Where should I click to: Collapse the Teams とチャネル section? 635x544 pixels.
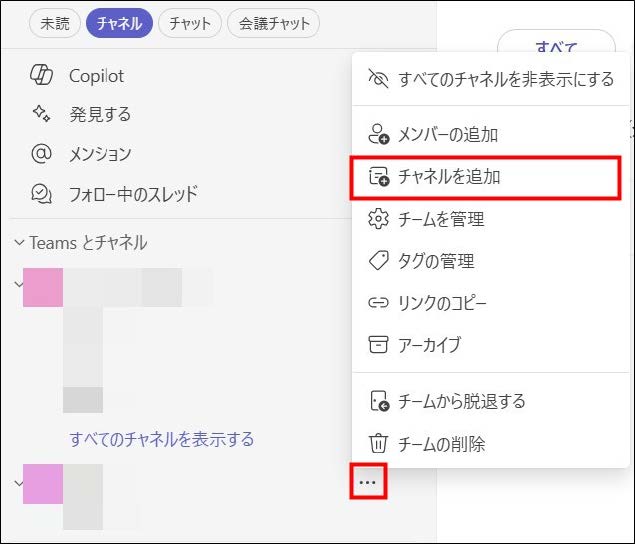tap(19, 243)
